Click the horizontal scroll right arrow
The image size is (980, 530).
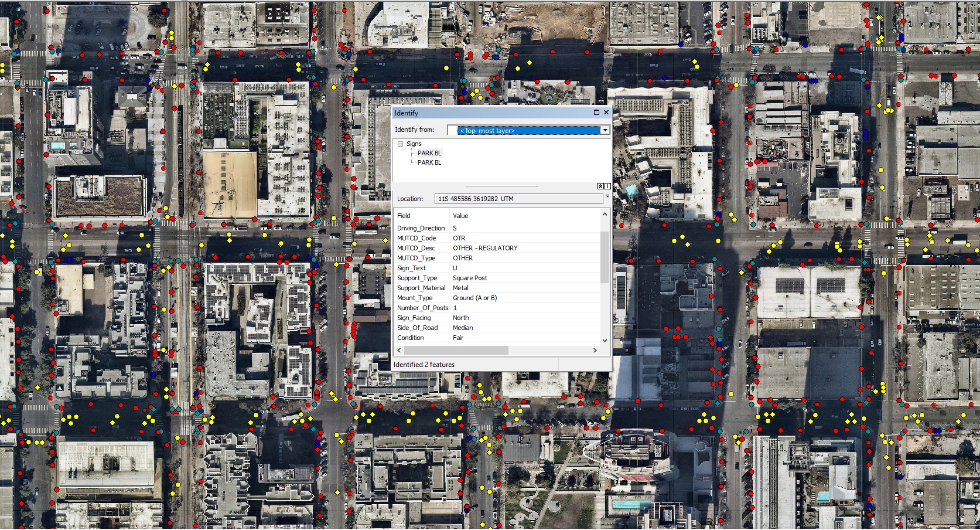595,350
